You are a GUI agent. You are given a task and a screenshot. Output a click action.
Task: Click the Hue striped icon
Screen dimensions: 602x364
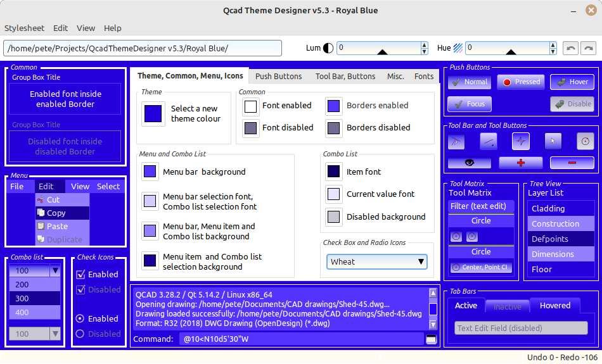(458, 48)
